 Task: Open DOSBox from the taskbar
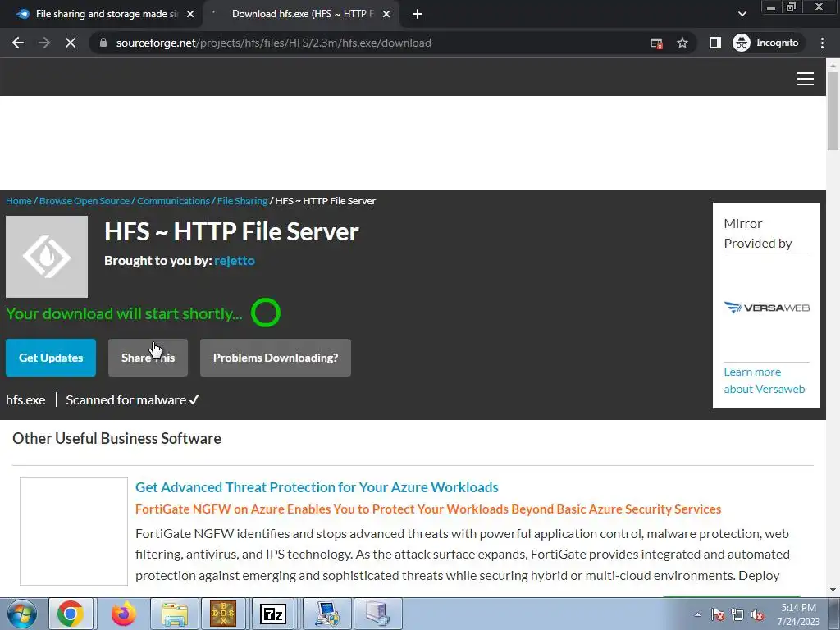tap(223, 614)
